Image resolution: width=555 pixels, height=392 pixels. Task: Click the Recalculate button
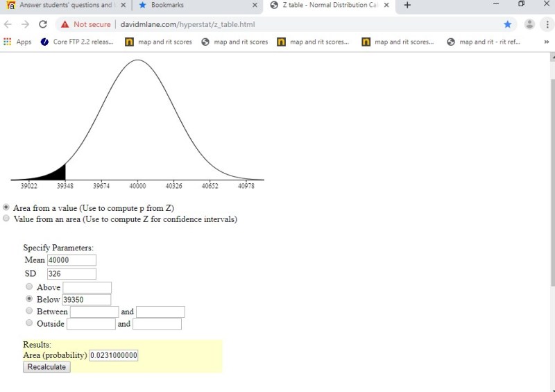coord(46,367)
